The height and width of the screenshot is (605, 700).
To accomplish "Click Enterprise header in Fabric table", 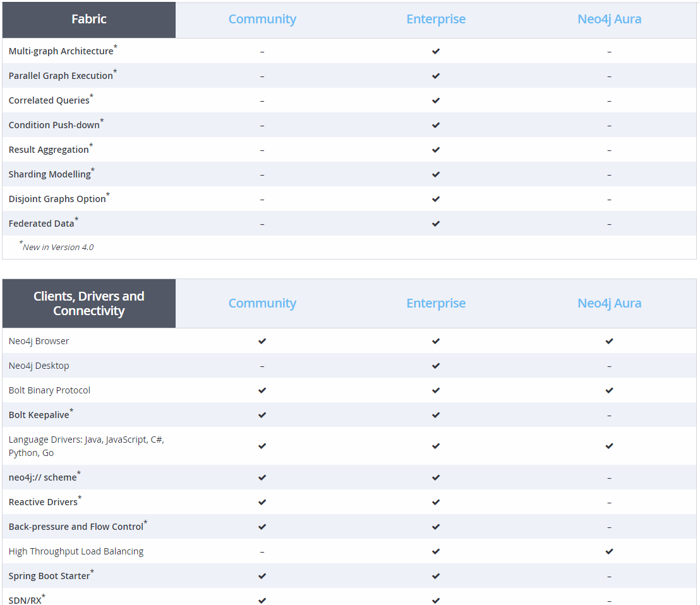I will pos(436,19).
